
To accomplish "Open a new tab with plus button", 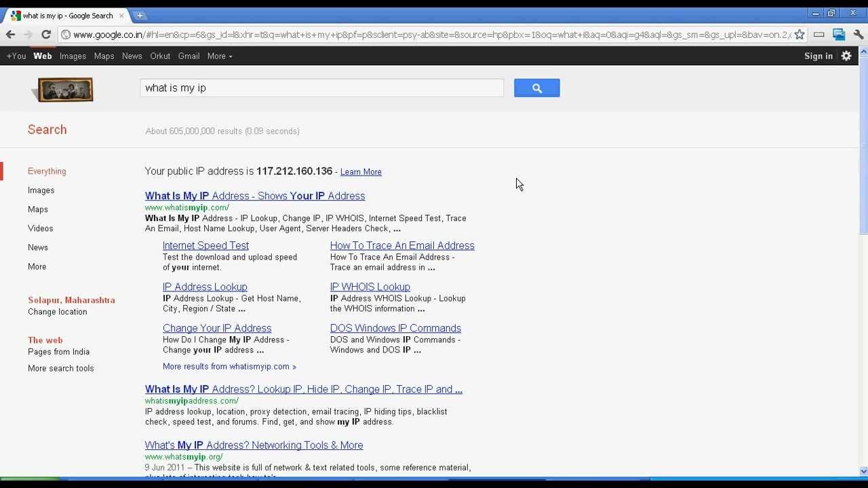I will [140, 16].
